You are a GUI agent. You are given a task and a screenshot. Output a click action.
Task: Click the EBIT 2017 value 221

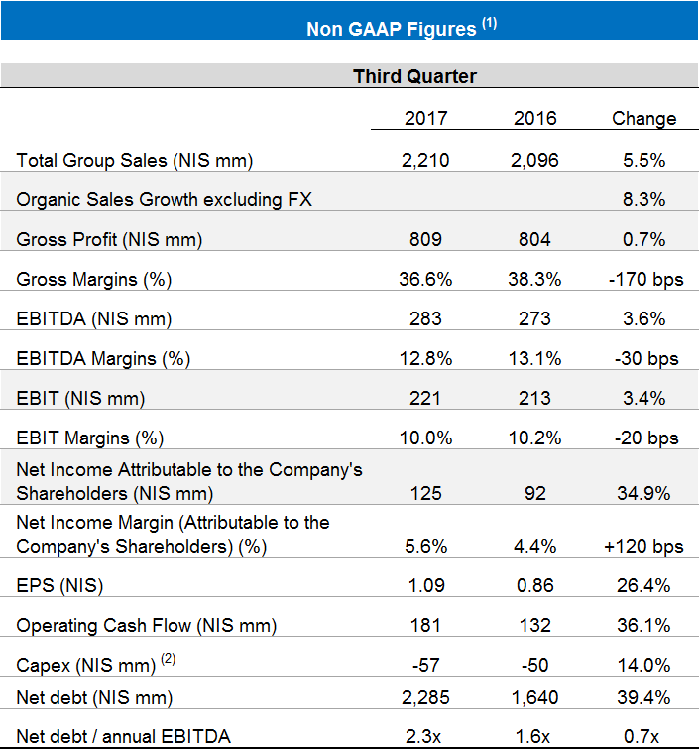click(x=425, y=398)
